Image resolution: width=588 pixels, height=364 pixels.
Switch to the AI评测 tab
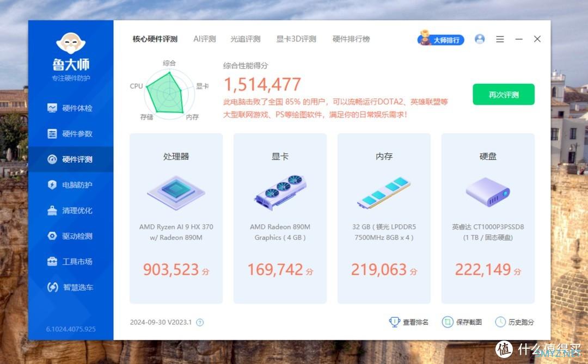click(204, 39)
